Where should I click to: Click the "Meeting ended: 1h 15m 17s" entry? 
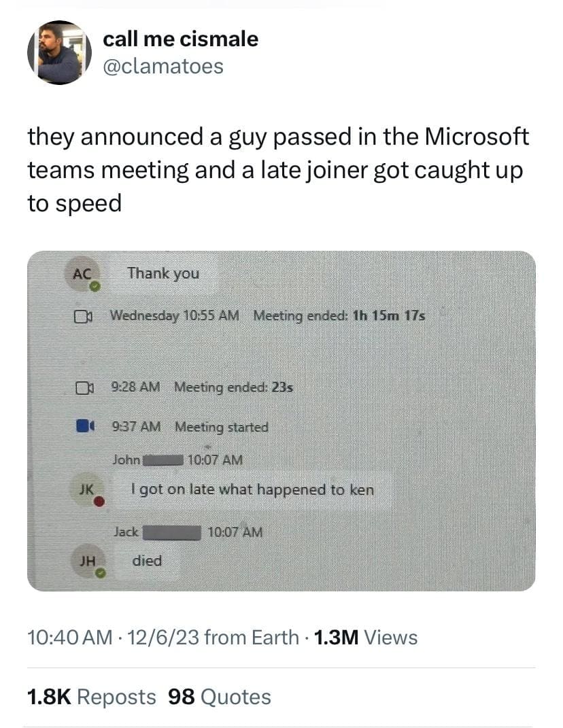pyautogui.click(x=339, y=315)
